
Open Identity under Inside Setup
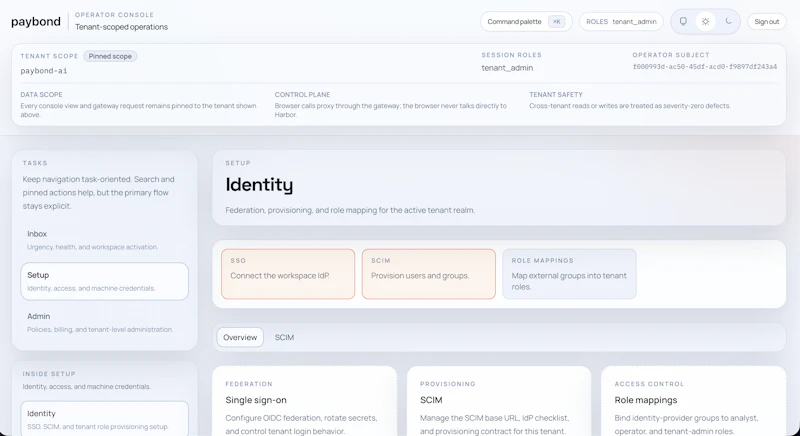click(105, 419)
